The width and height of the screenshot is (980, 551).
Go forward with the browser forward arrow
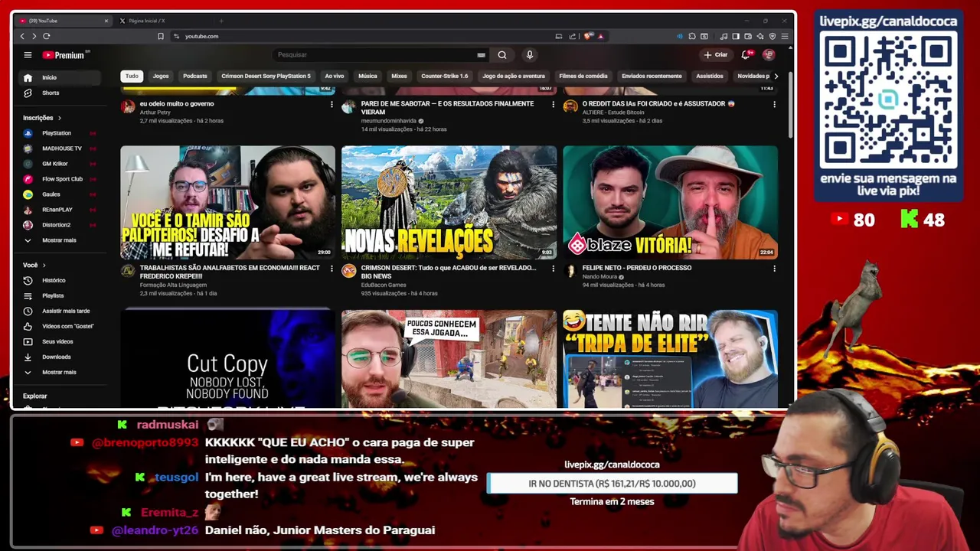tap(34, 36)
